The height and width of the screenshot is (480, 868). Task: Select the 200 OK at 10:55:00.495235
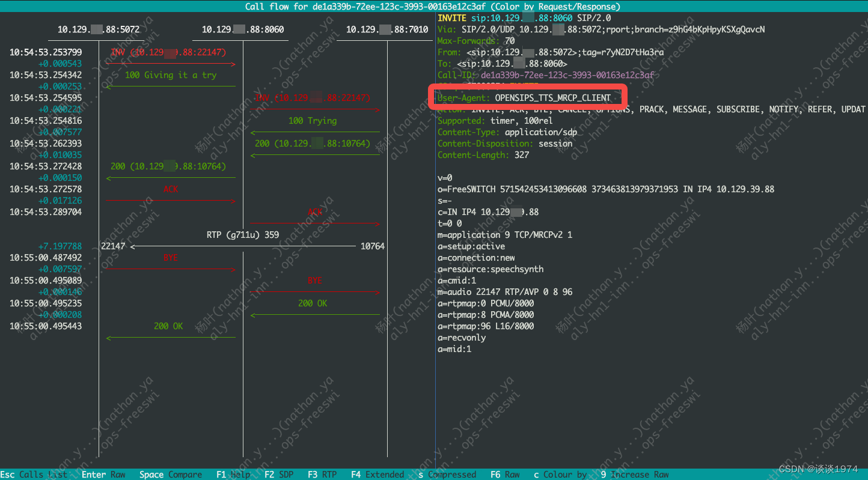(x=313, y=303)
